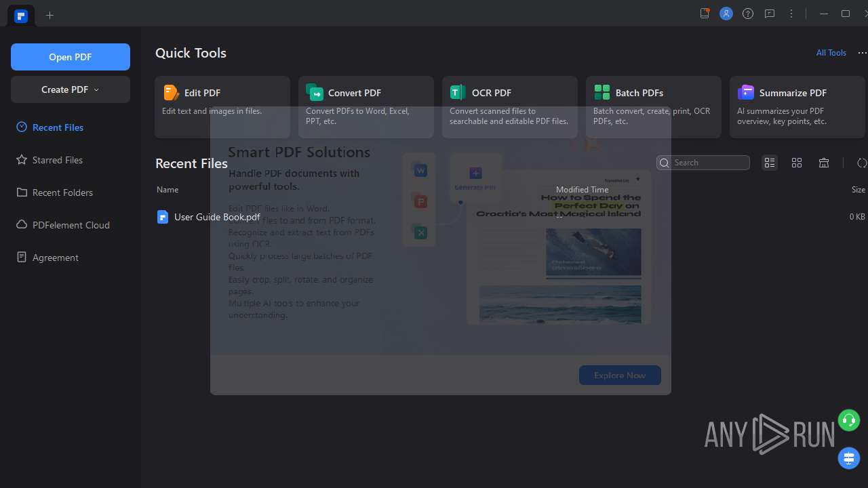Click the Recent Files search field
868x488 pixels.
(x=703, y=163)
